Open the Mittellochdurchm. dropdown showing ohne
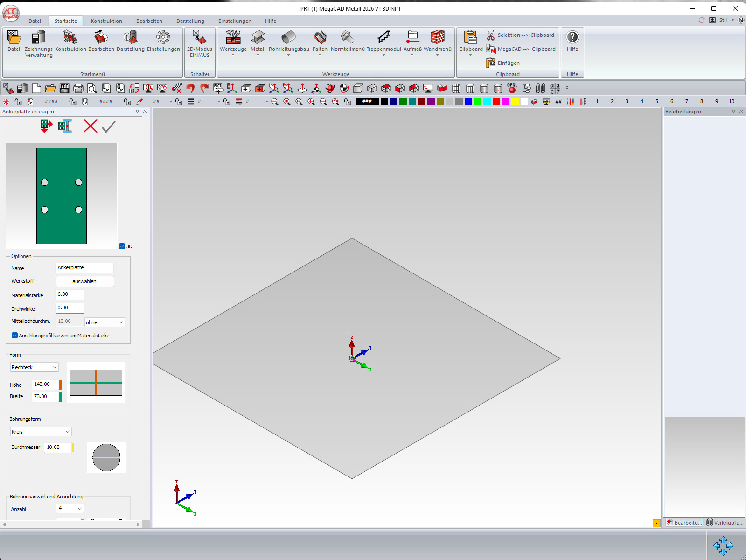Viewport: 746px width, 560px height. click(105, 322)
